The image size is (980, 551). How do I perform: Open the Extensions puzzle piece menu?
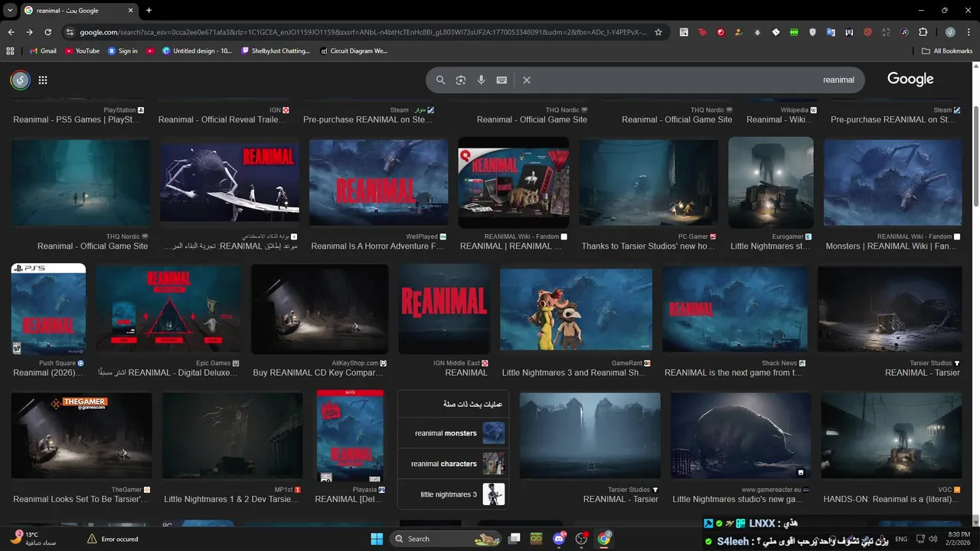pyautogui.click(x=923, y=32)
